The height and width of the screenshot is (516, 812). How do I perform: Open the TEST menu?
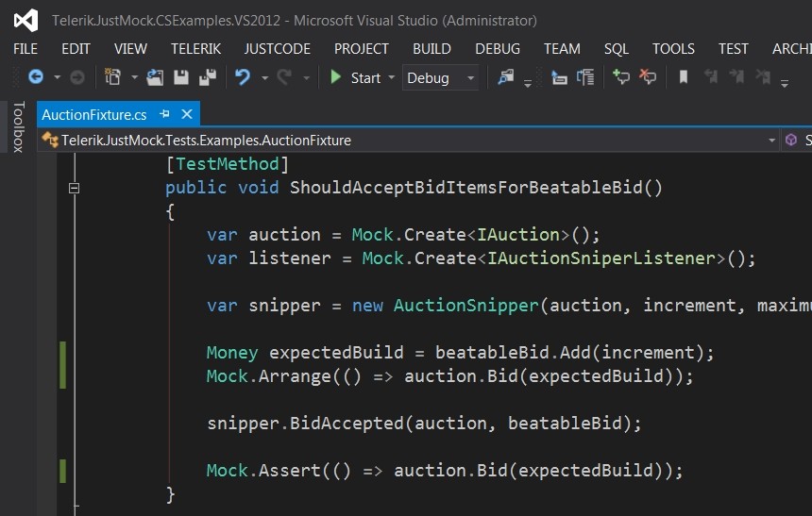(734, 49)
